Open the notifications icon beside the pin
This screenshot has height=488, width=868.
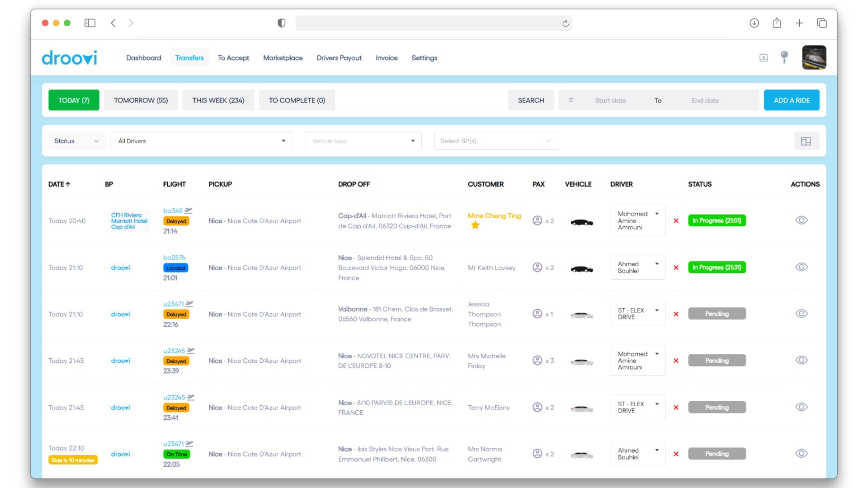[764, 57]
